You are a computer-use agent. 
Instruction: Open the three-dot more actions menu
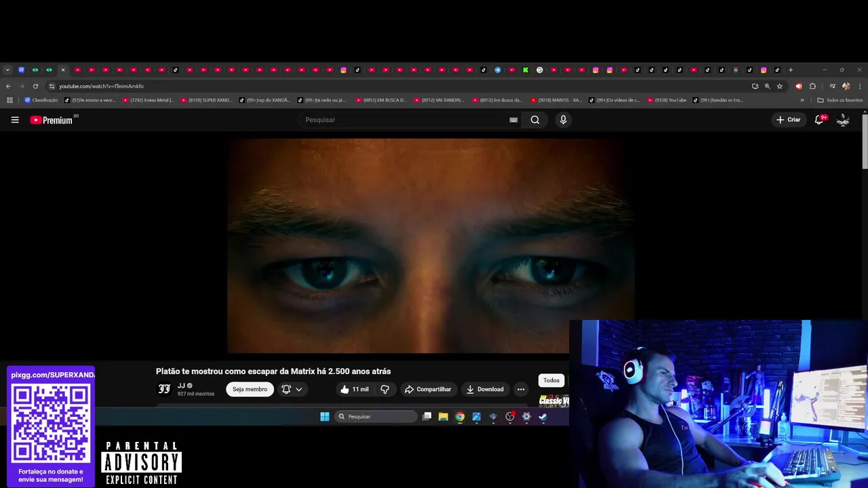coord(521,389)
